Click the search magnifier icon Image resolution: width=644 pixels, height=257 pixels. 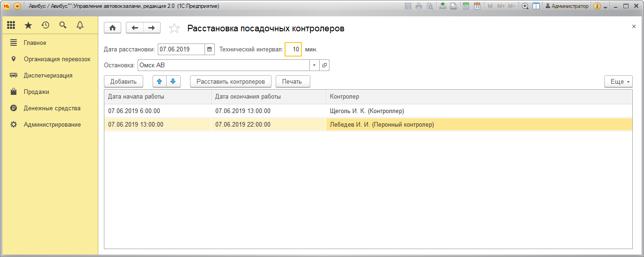[x=63, y=25]
